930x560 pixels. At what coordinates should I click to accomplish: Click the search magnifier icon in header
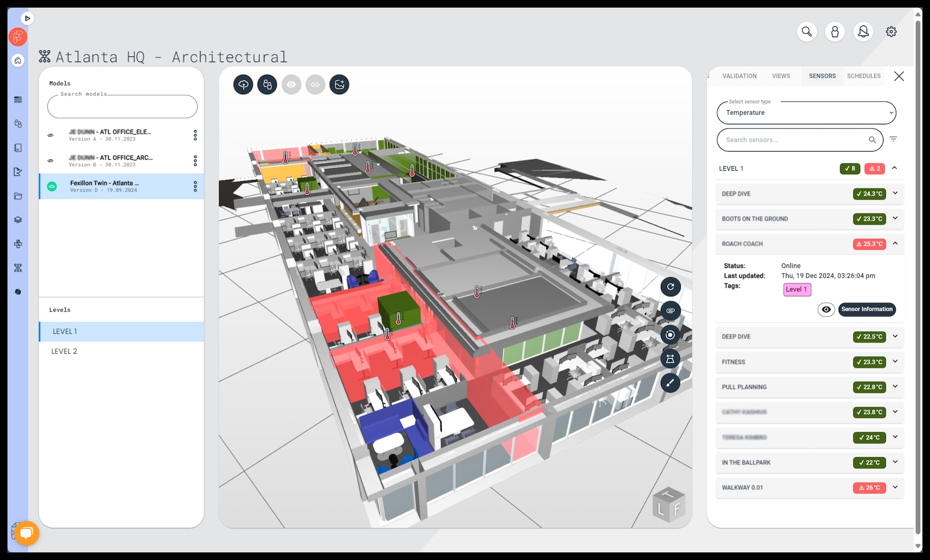click(807, 31)
